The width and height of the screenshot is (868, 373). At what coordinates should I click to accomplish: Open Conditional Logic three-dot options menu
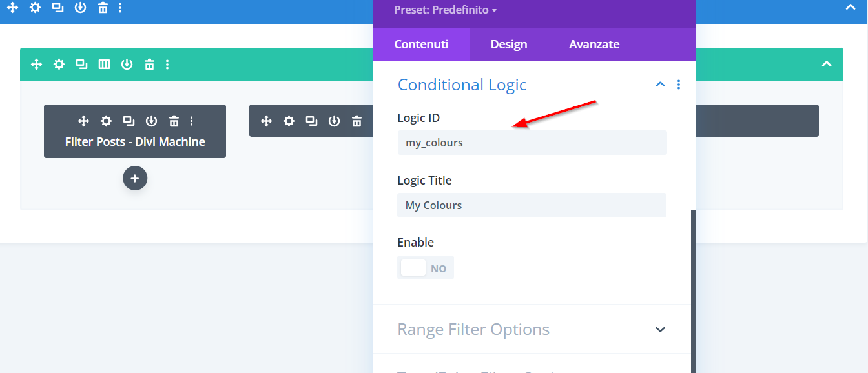[678, 85]
